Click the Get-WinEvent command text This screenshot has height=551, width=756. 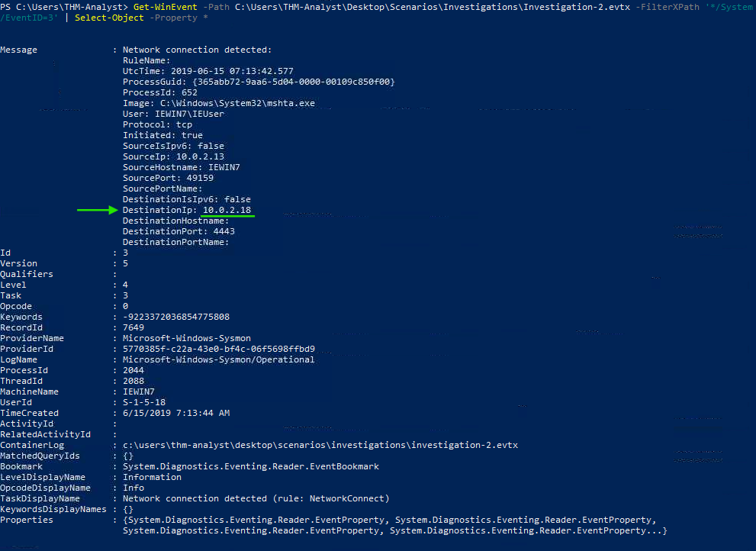coord(165,7)
